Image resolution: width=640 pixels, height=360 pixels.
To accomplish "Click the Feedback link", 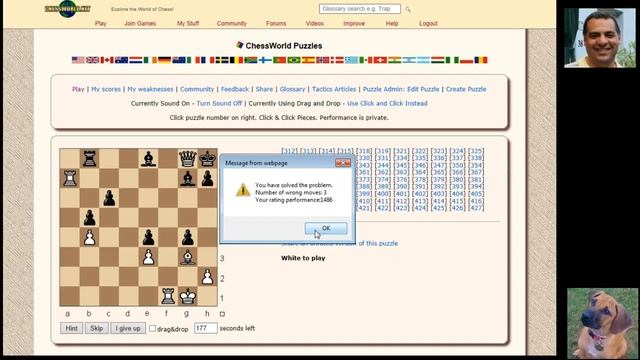I will click(235, 89).
